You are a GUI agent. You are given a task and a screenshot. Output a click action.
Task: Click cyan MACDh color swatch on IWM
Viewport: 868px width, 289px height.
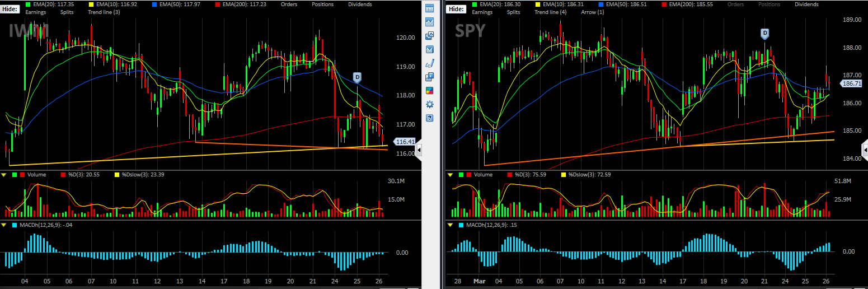click(x=14, y=225)
